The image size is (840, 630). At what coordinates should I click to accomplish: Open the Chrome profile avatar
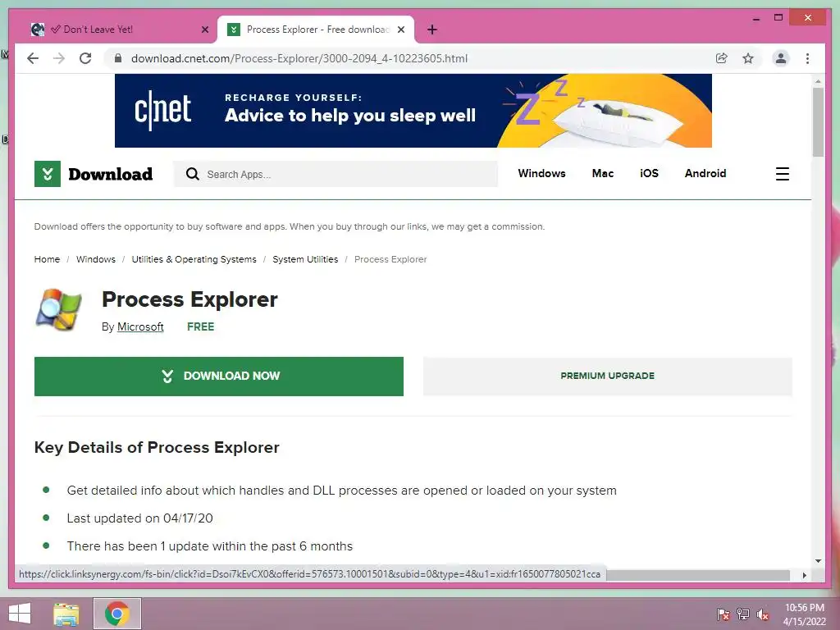point(781,58)
